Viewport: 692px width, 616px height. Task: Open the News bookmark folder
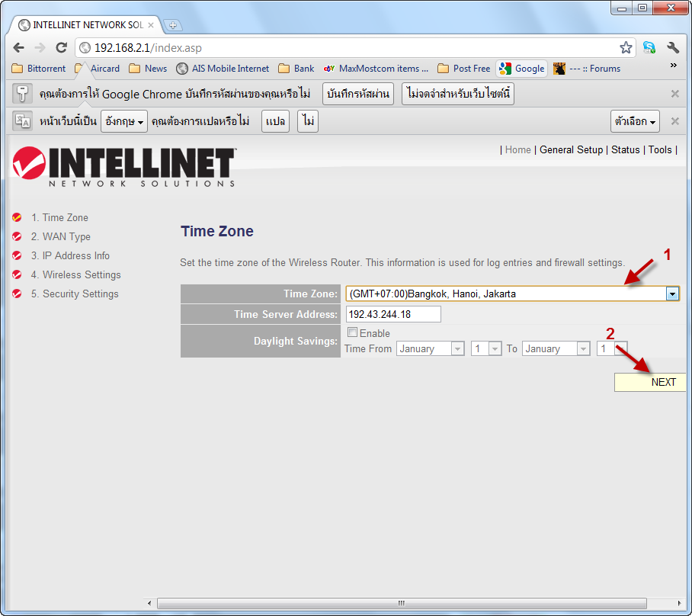pos(149,69)
